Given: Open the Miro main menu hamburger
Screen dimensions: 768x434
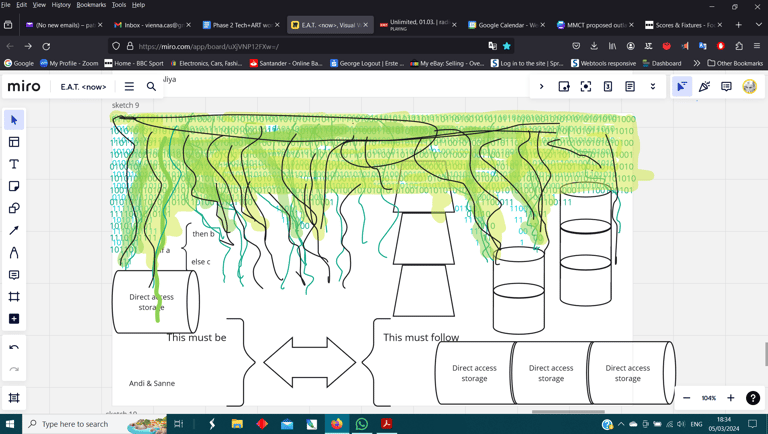Looking at the screenshot, I should click(129, 87).
